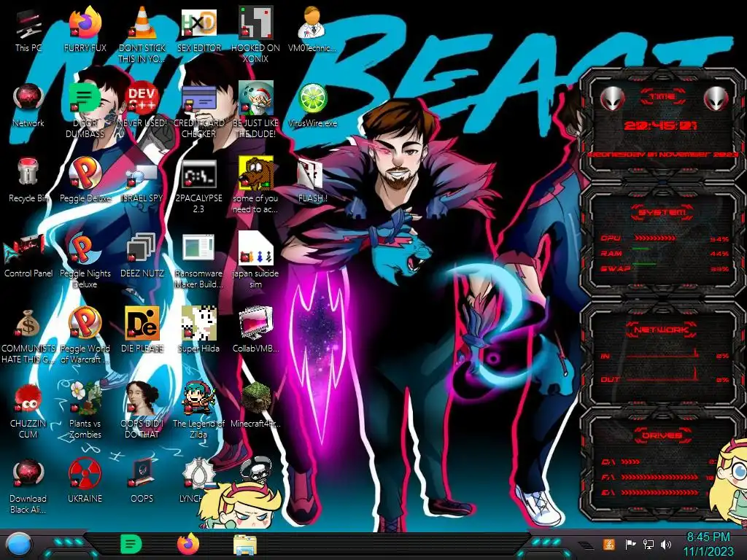Launch Peggle World of Warcraft
This screenshot has height=560, width=747.
85,323
